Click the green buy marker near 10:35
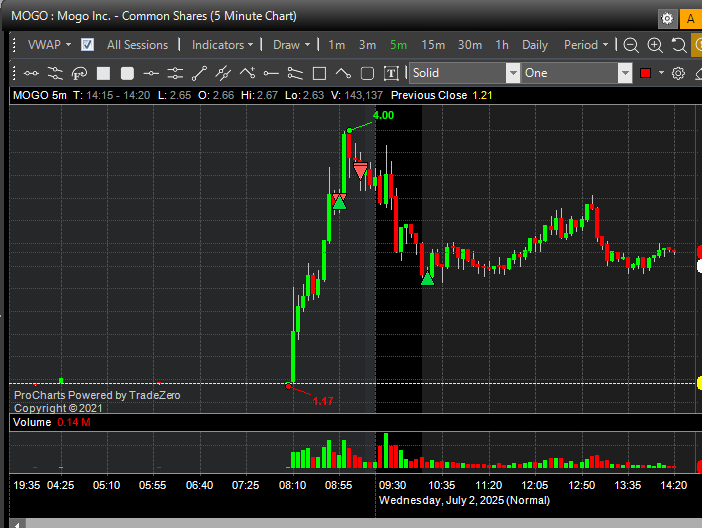Viewport: 702px width, 528px height. 428,279
